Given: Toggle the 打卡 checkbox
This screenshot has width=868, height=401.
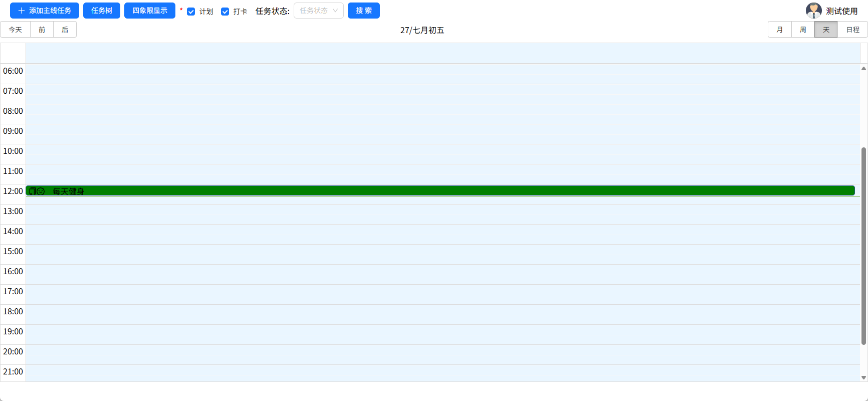Looking at the screenshot, I should (225, 12).
